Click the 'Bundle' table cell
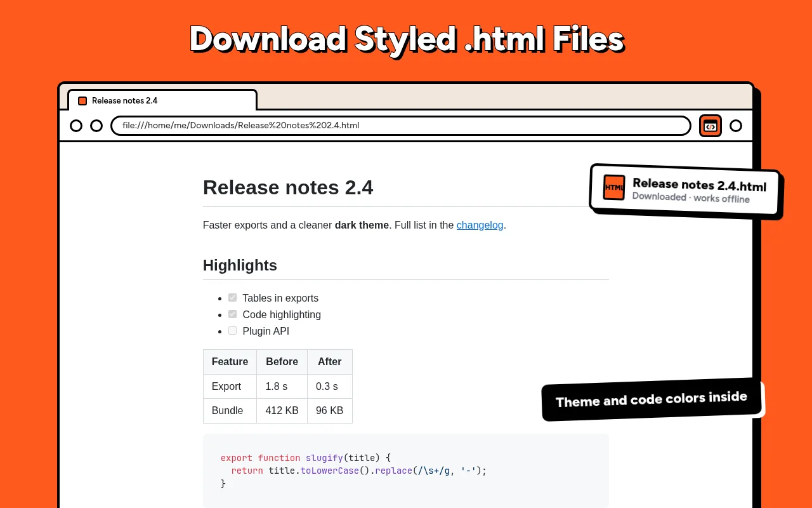Image resolution: width=812 pixels, height=508 pixels. tap(230, 411)
